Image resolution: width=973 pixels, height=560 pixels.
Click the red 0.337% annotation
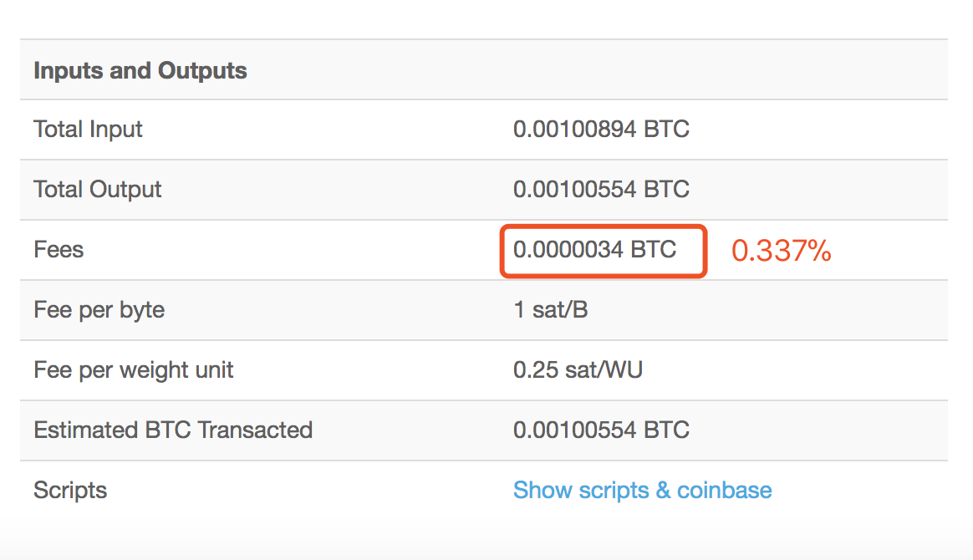[x=782, y=251]
